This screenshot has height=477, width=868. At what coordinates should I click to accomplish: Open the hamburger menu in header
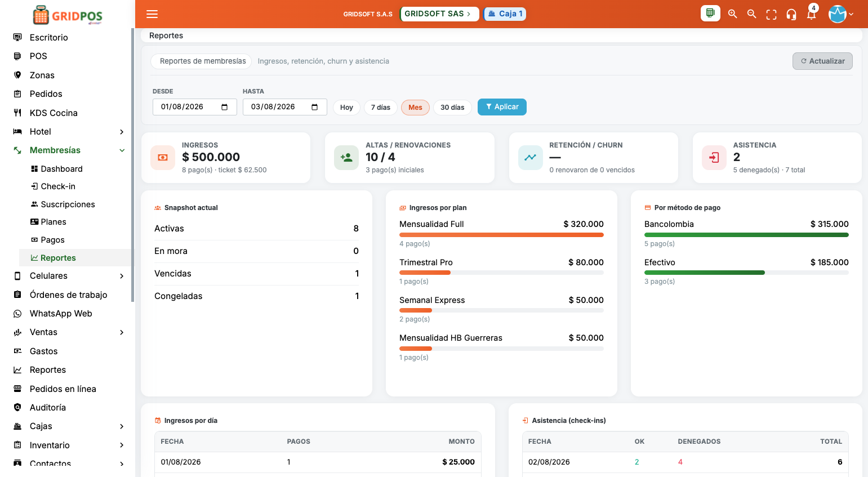[x=152, y=14]
